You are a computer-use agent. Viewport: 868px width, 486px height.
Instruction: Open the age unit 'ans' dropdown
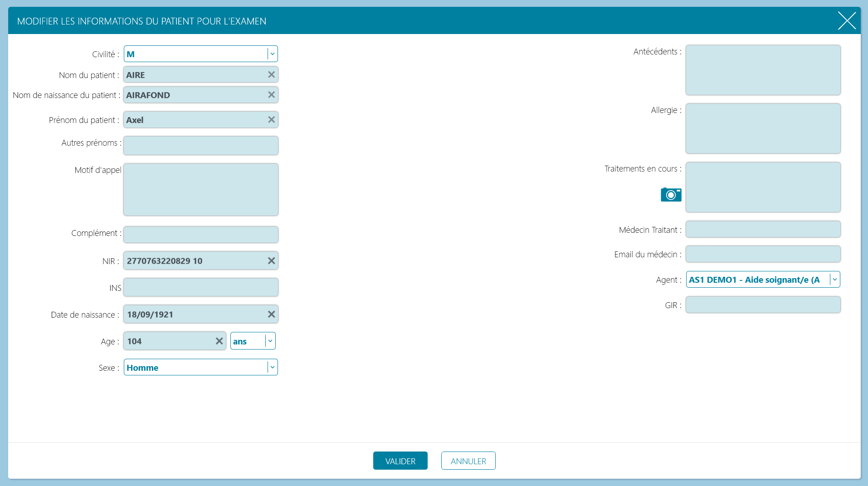pyautogui.click(x=253, y=341)
